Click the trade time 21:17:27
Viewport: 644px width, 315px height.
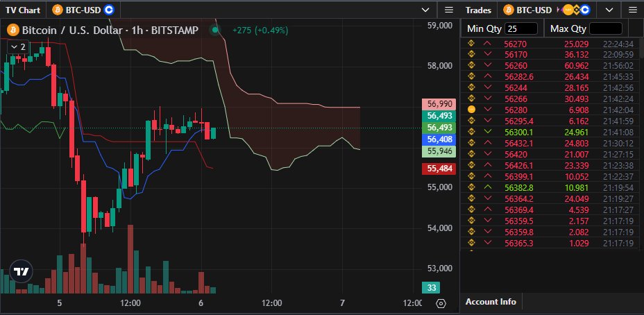[618, 210]
